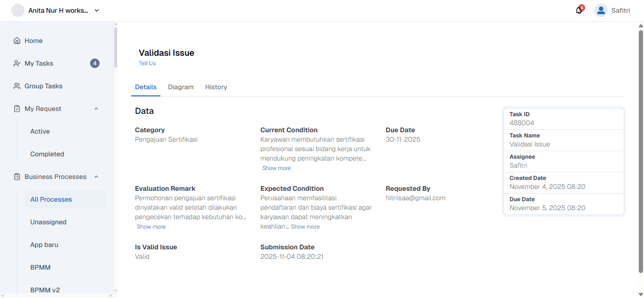Screen dimensions: 644x298
Task: Open the workspace switcher dropdown arrow
Action: pos(97,10)
